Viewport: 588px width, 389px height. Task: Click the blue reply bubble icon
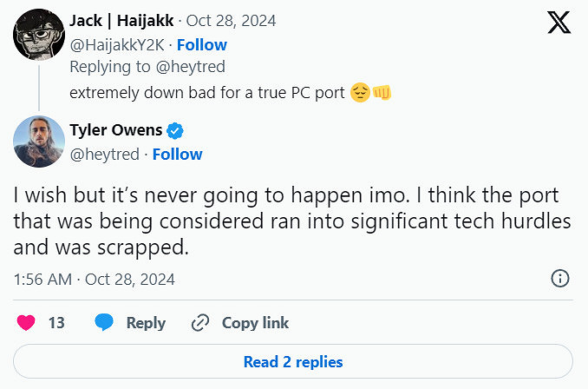(105, 322)
